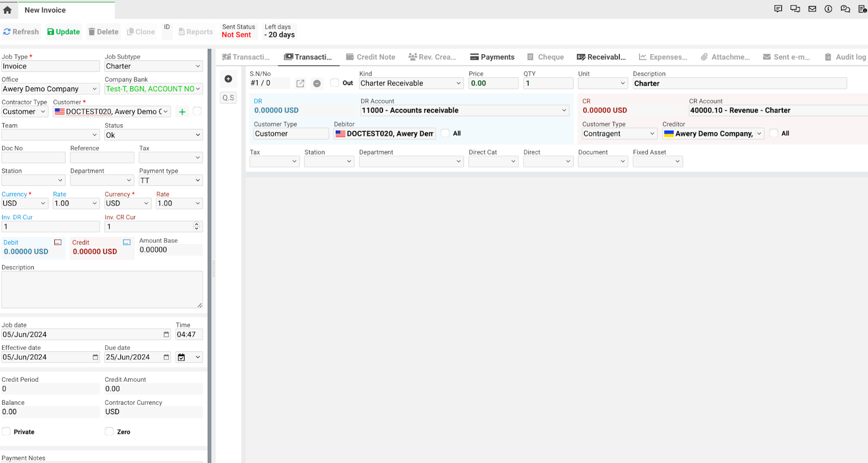Toggle the Out checkbox in transaction row
Image resolution: width=868 pixels, height=463 pixels.
click(335, 83)
